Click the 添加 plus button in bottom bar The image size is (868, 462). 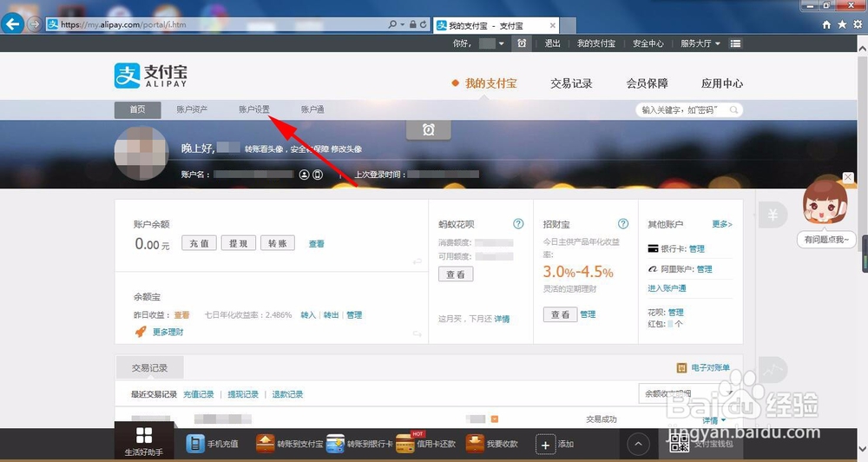click(x=545, y=445)
